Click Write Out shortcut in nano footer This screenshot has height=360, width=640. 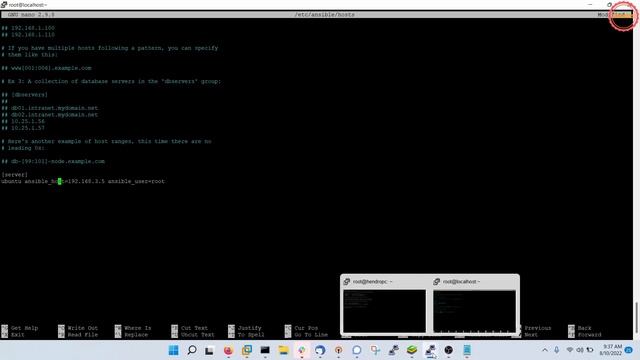click(78, 328)
